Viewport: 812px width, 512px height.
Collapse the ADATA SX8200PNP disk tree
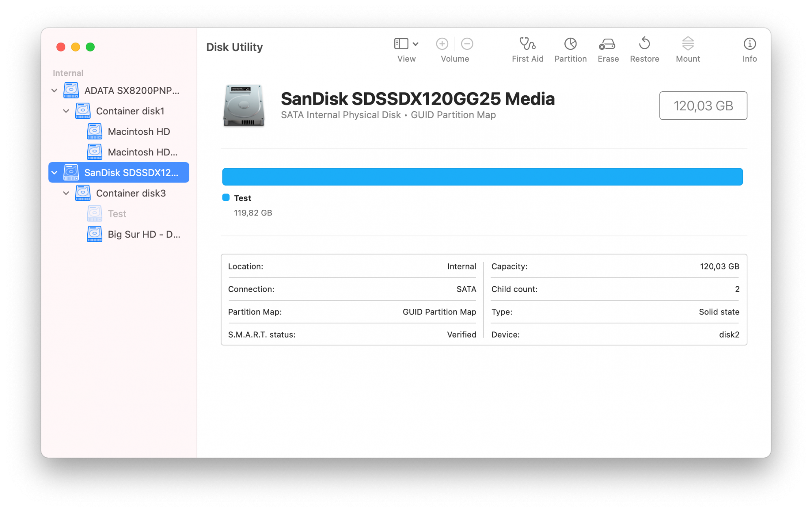54,90
